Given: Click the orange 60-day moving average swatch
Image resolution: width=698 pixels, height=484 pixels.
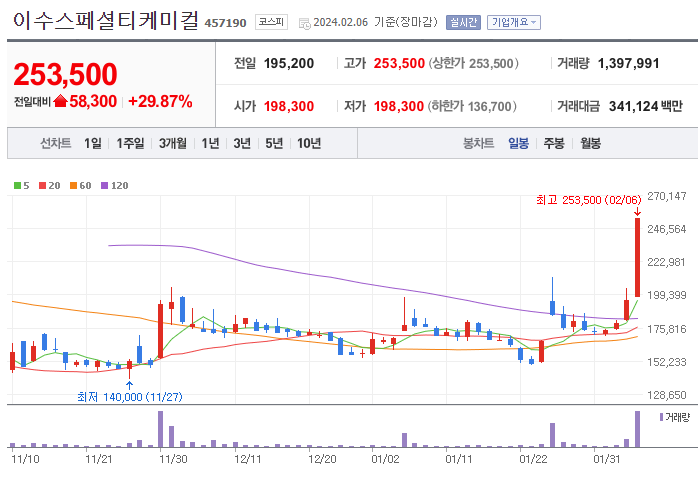Looking at the screenshot, I should pyautogui.click(x=73, y=186).
